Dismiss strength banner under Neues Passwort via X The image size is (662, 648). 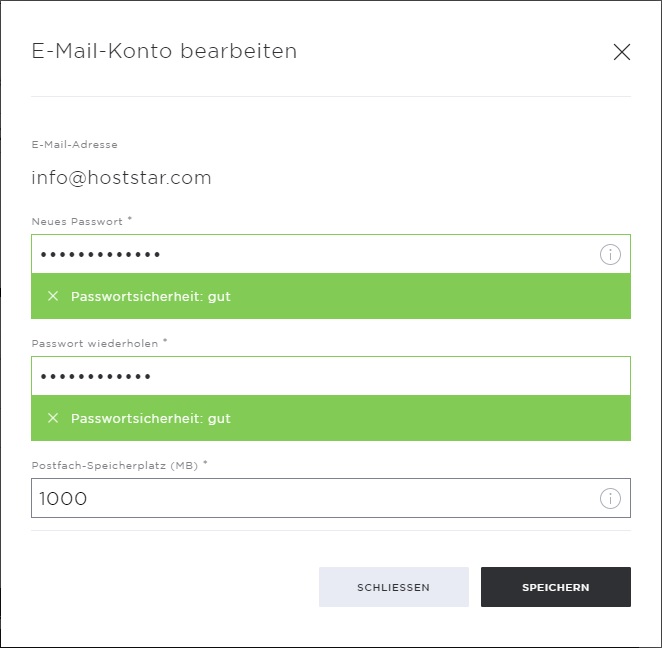click(x=53, y=296)
